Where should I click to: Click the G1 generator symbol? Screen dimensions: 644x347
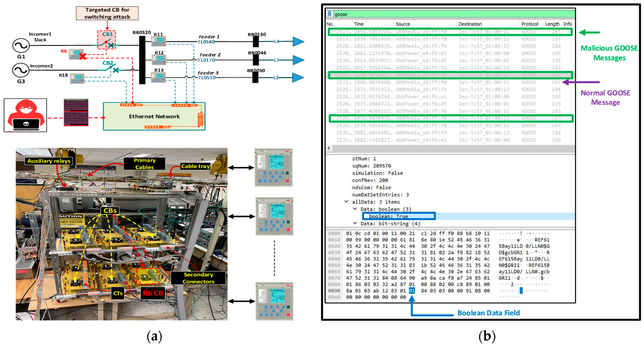(x=21, y=45)
